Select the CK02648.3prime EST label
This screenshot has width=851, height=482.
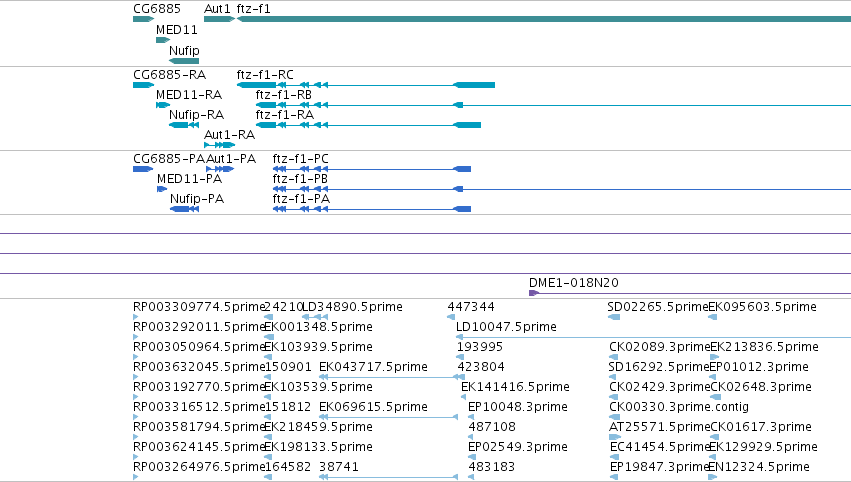click(x=761, y=388)
